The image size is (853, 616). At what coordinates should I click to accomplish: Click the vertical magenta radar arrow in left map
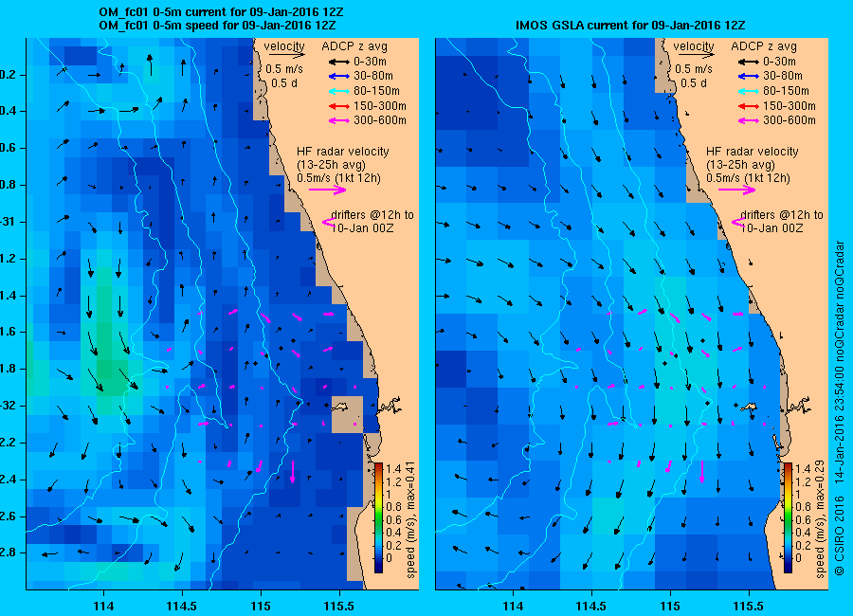coord(293,472)
